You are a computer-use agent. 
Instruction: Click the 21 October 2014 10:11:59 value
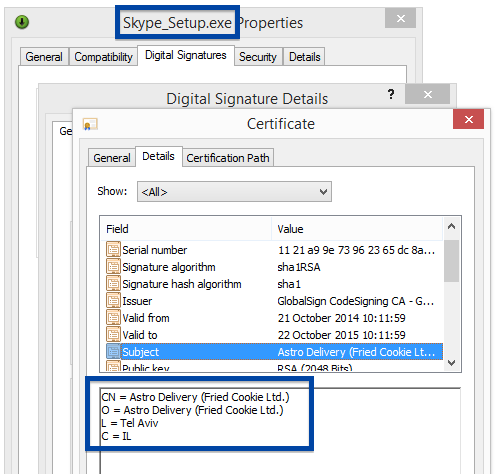tap(342, 318)
